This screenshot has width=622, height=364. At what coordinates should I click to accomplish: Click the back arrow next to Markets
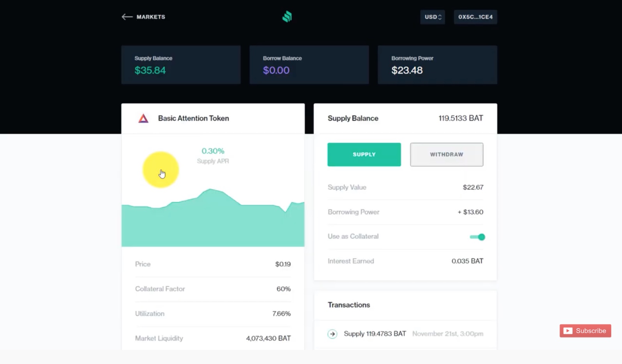(127, 17)
